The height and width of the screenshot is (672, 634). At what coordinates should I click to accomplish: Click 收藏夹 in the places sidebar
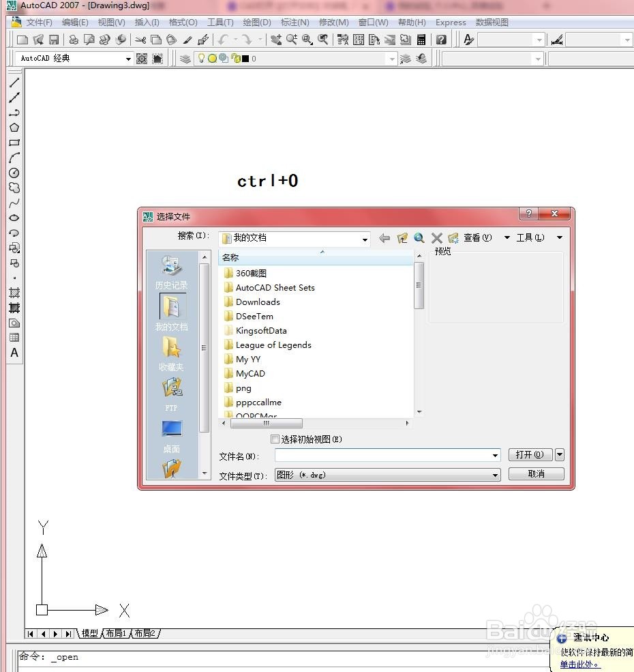click(171, 354)
